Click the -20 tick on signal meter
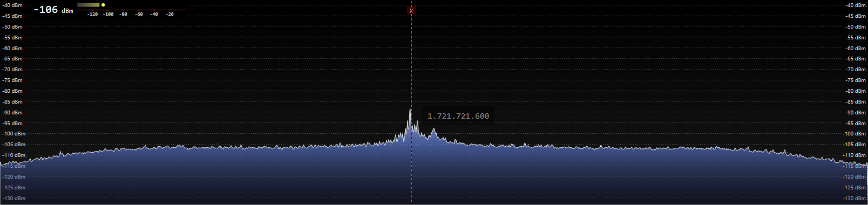868x205 pixels. tap(170, 15)
